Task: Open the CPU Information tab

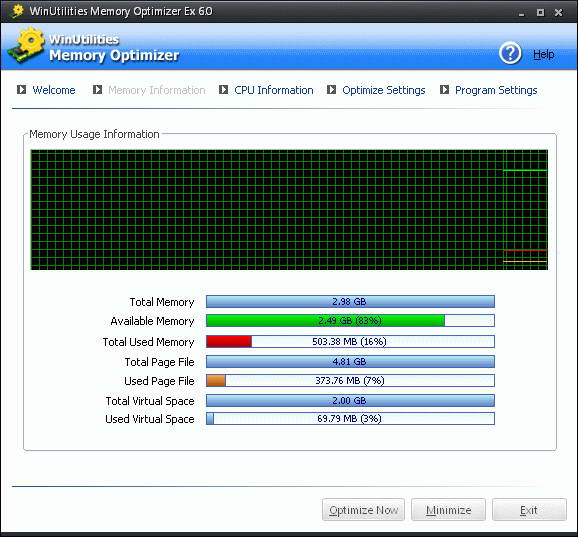Action: (x=274, y=90)
